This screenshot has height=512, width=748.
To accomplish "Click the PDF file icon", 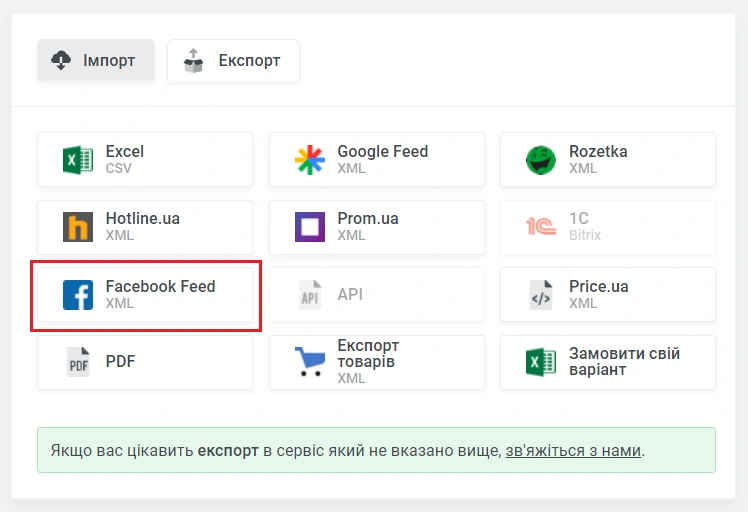I will [x=78, y=362].
